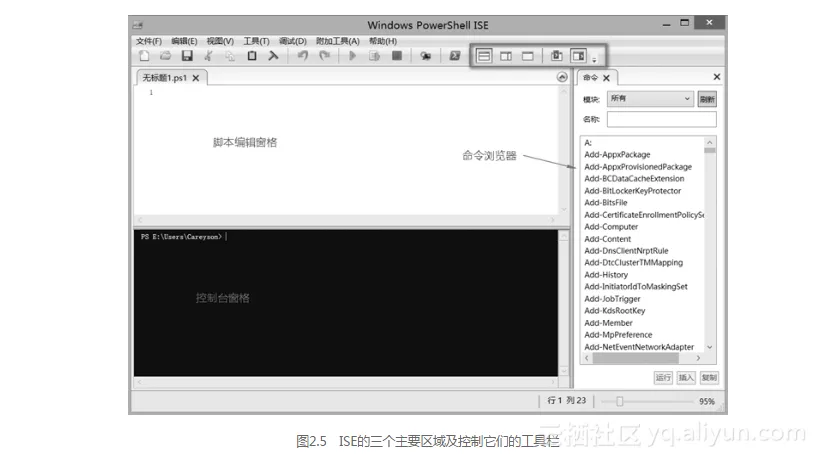Close the command add-on pane

(717, 77)
